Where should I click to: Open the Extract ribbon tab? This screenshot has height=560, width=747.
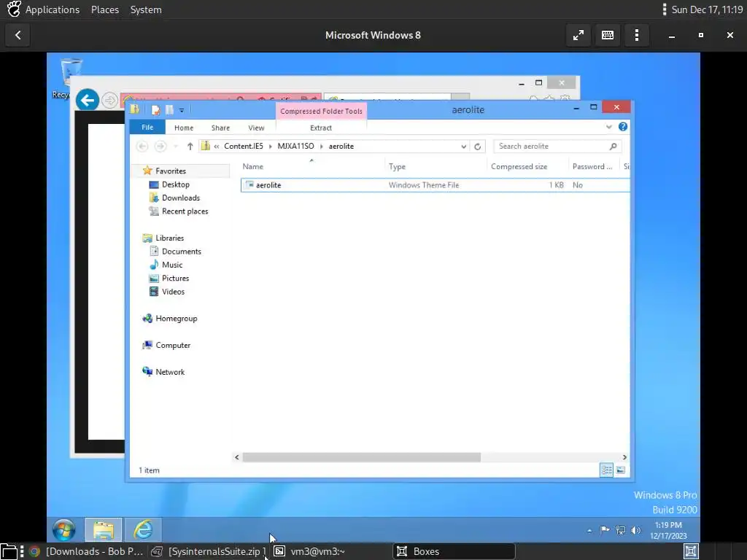coord(321,128)
